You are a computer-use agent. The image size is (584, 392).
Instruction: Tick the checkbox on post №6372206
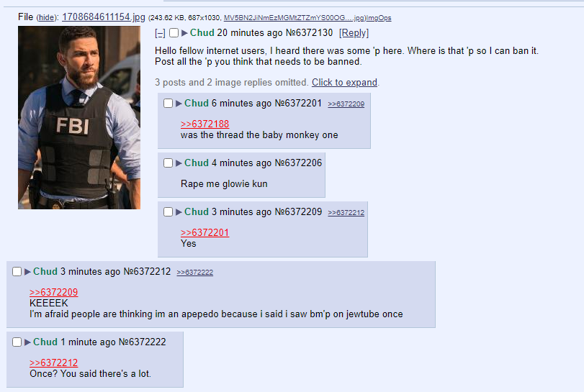click(x=168, y=163)
